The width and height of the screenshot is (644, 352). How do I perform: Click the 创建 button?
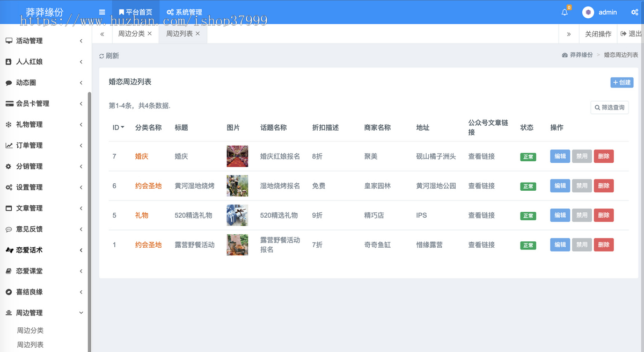(622, 83)
